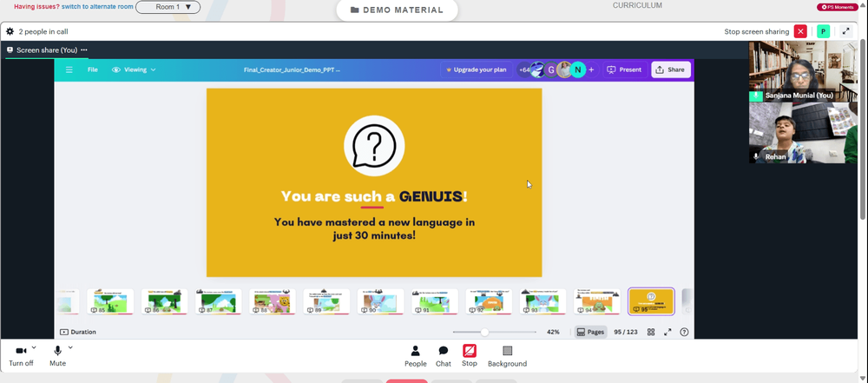Open the Canva hamburger menu
The height and width of the screenshot is (383, 868).
coord(69,69)
